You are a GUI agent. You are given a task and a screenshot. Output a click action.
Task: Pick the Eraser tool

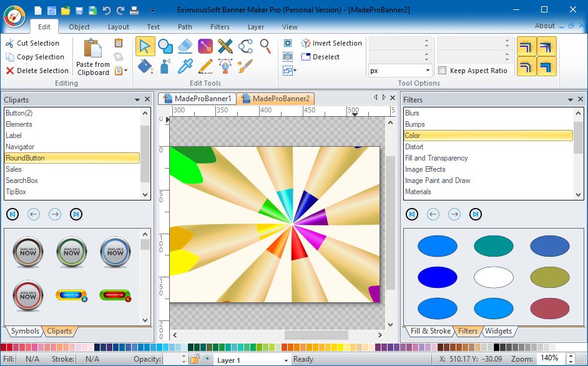tap(185, 47)
